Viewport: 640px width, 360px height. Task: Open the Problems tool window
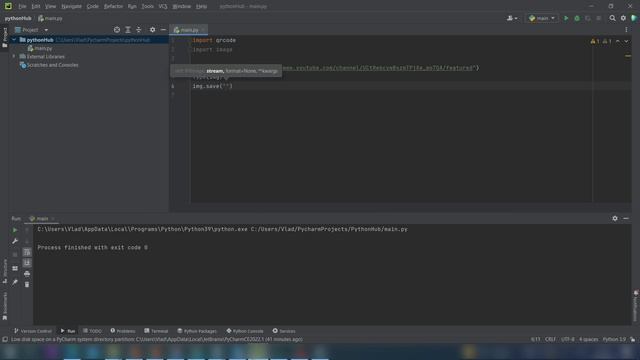point(123,331)
